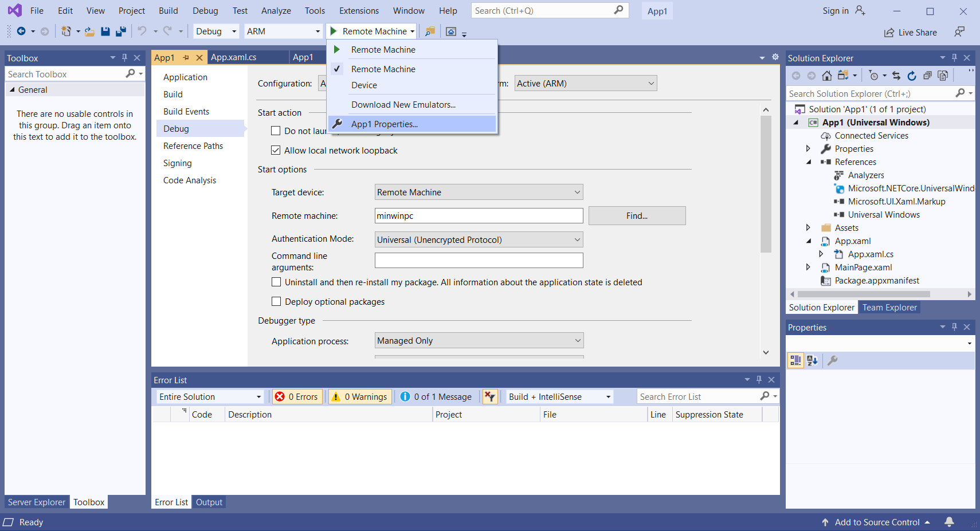
Task: Click the Save All icon
Action: coord(120,32)
